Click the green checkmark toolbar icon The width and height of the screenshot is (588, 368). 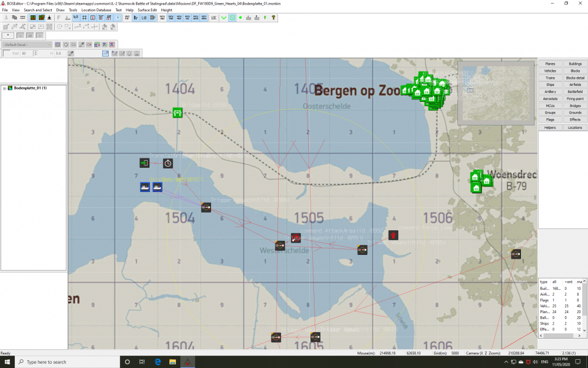coord(224,18)
